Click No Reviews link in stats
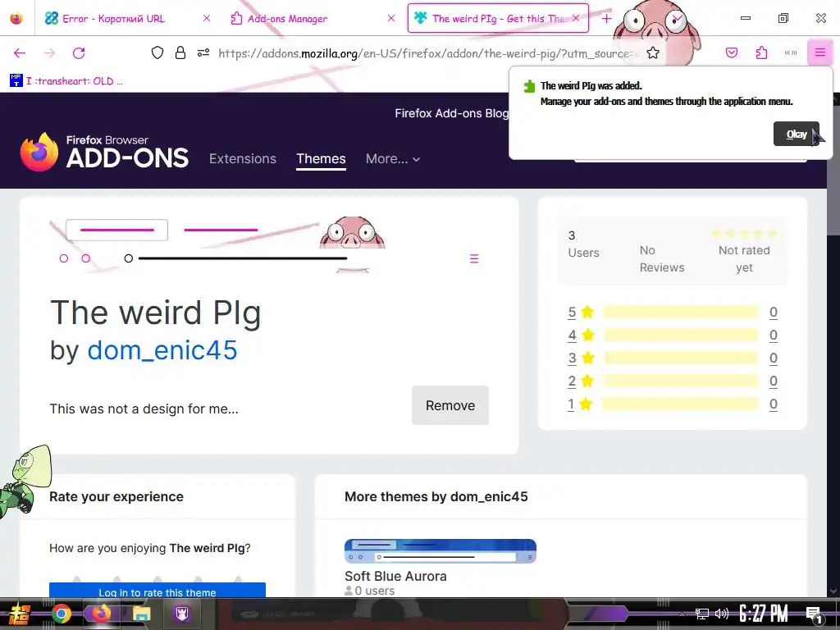 coord(662,258)
